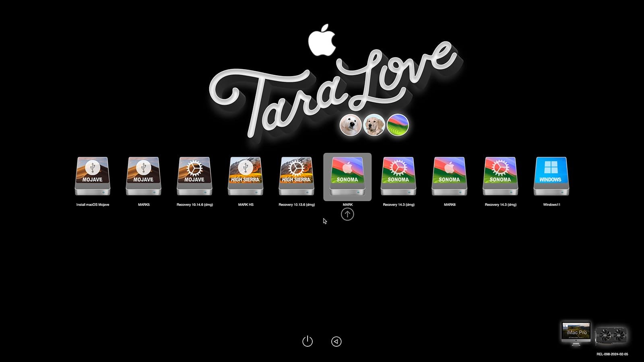Click the "Install macOS Mojave" label

tap(93, 205)
